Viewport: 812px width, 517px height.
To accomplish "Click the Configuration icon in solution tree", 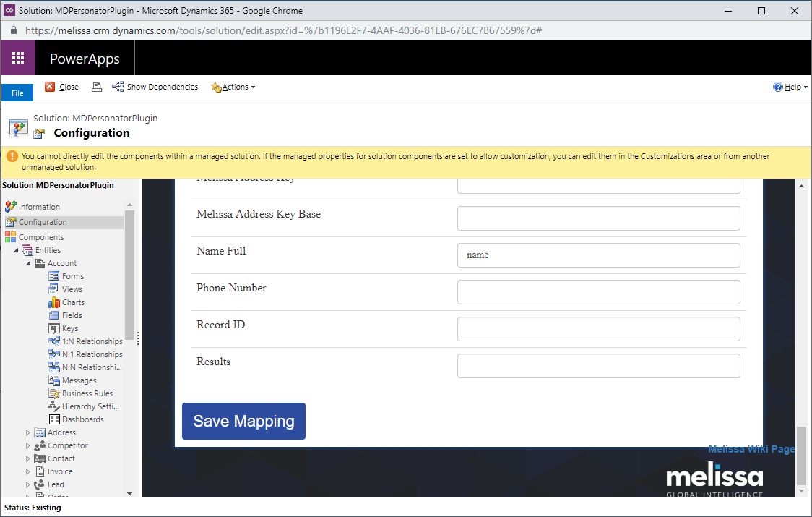I will [x=10, y=222].
